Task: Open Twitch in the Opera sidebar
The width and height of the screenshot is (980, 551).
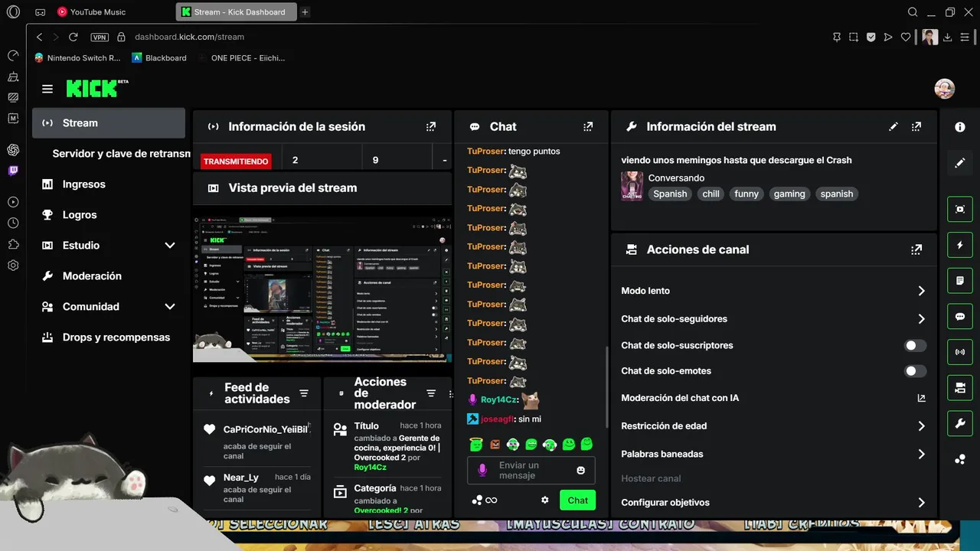Action: coord(13,171)
